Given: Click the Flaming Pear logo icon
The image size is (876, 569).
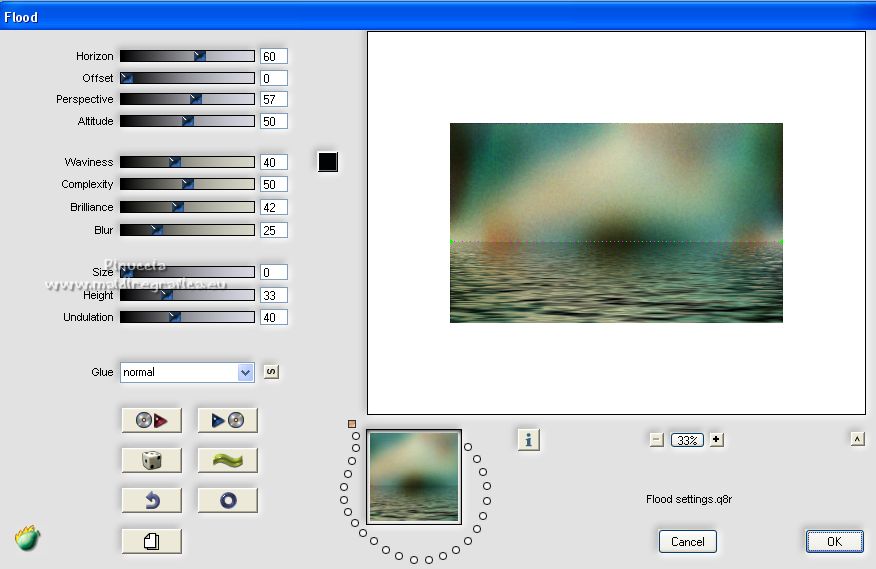Looking at the screenshot, I should click(x=27, y=538).
